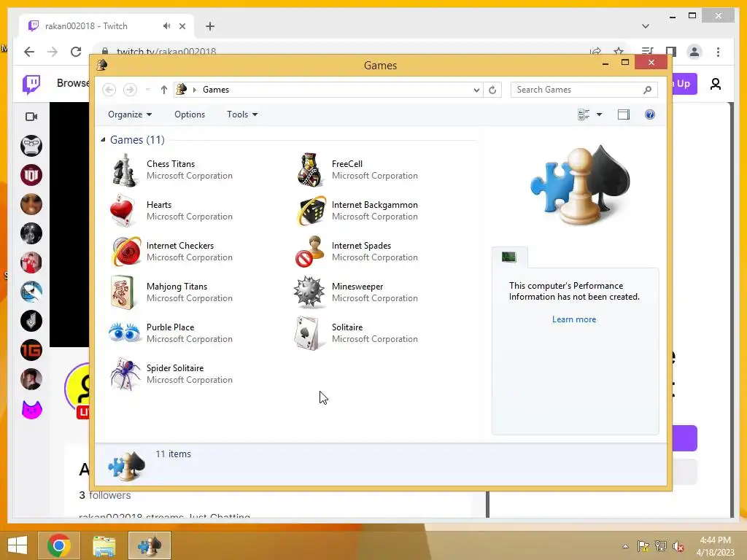Viewport: 747px width, 560px height.
Task: Open the Organize dropdown menu
Action: coord(130,114)
